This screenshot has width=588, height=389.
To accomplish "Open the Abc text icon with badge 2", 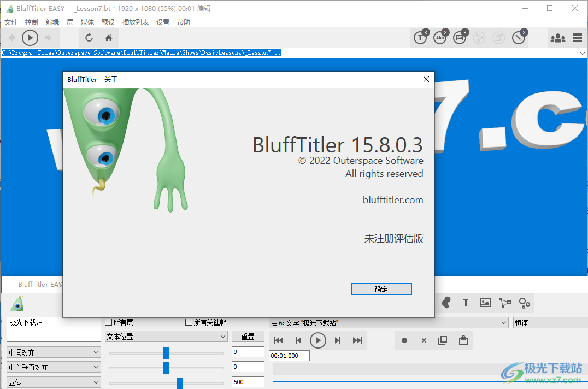I will click(x=440, y=37).
